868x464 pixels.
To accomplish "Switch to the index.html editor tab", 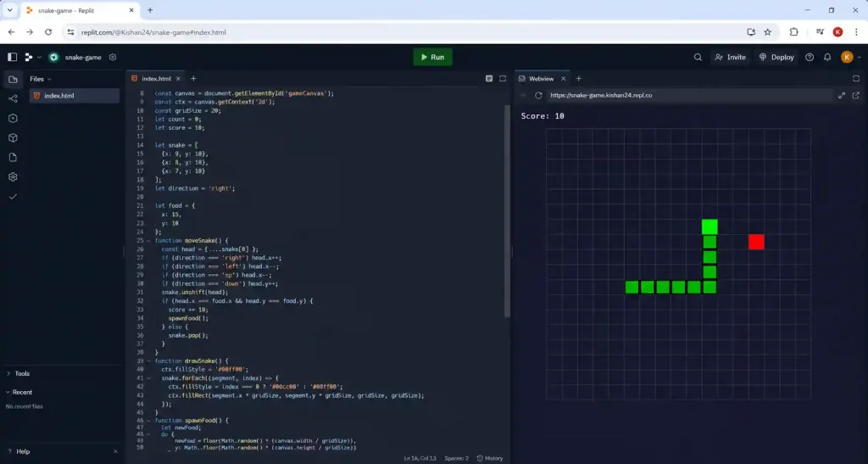I will (156, 79).
